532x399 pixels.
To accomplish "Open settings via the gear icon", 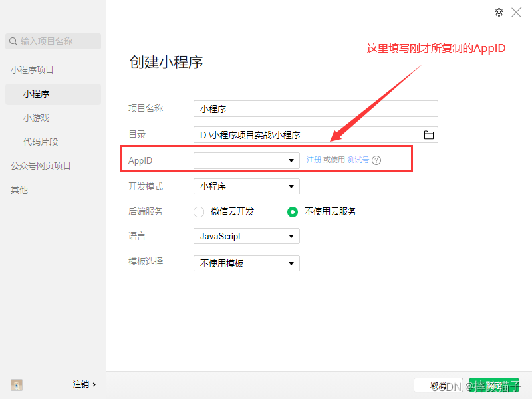I will tap(499, 12).
